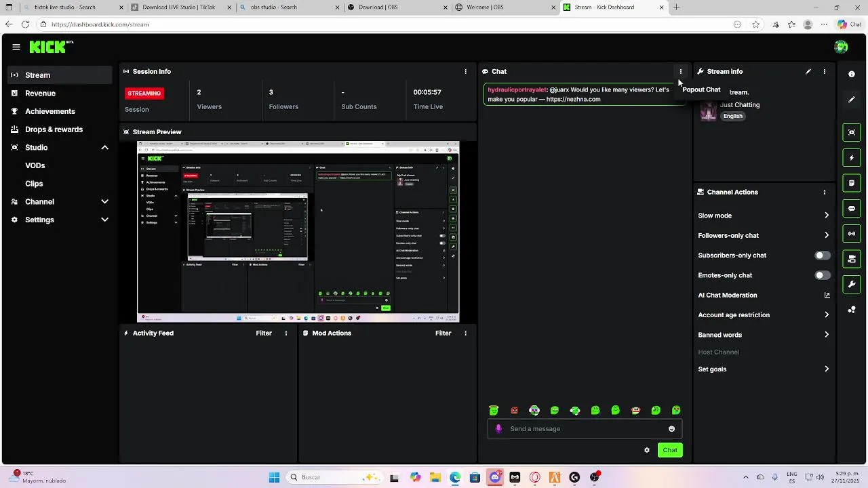Click the STREAMING status badge
Viewport: 868px width, 488px height.
144,93
